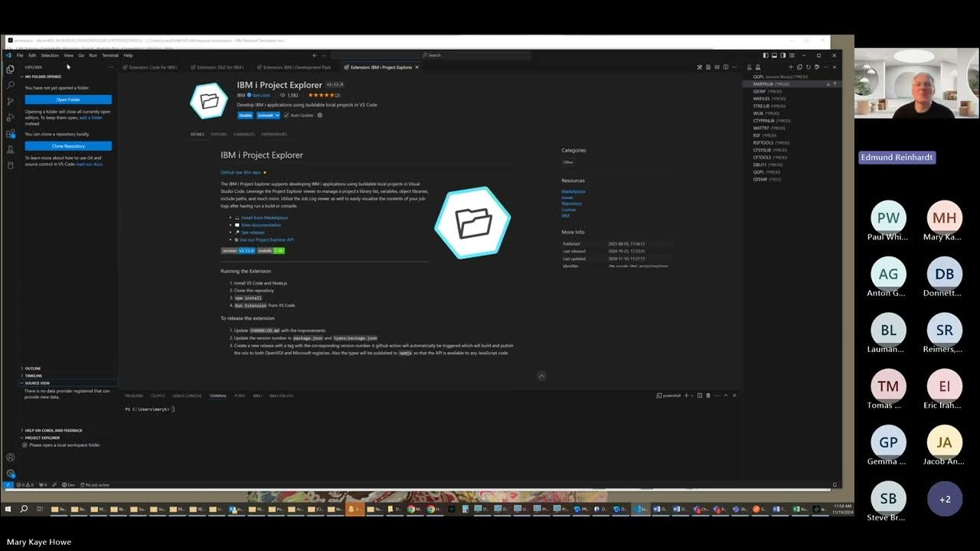
Task: Open the Uninstall dropdown arrow
Action: tap(277, 116)
